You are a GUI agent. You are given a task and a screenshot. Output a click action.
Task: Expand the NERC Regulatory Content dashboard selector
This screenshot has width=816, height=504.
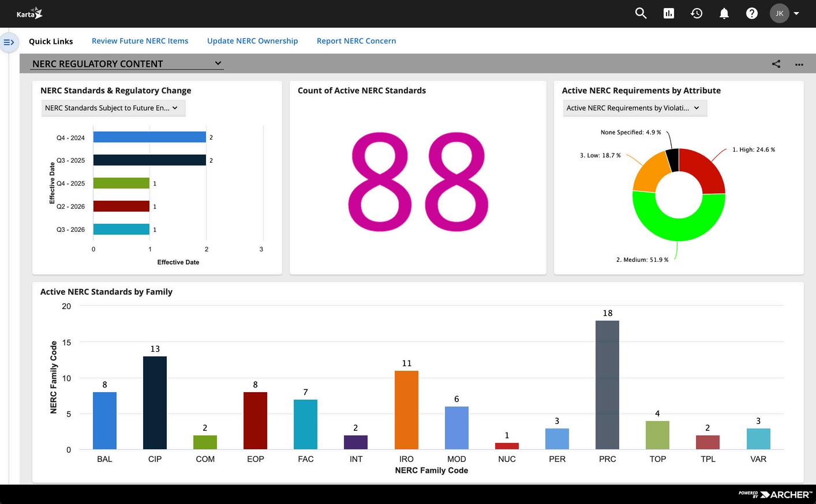tap(127, 63)
